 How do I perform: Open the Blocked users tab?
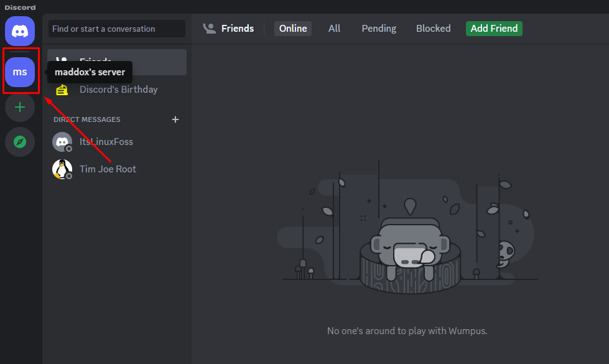pyautogui.click(x=433, y=29)
